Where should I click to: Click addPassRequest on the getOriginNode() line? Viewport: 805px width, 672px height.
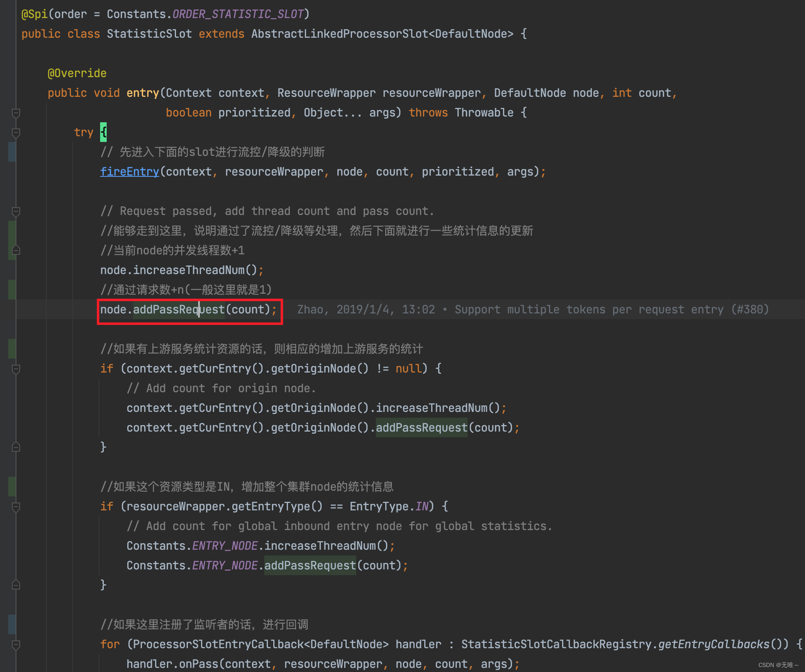click(422, 427)
